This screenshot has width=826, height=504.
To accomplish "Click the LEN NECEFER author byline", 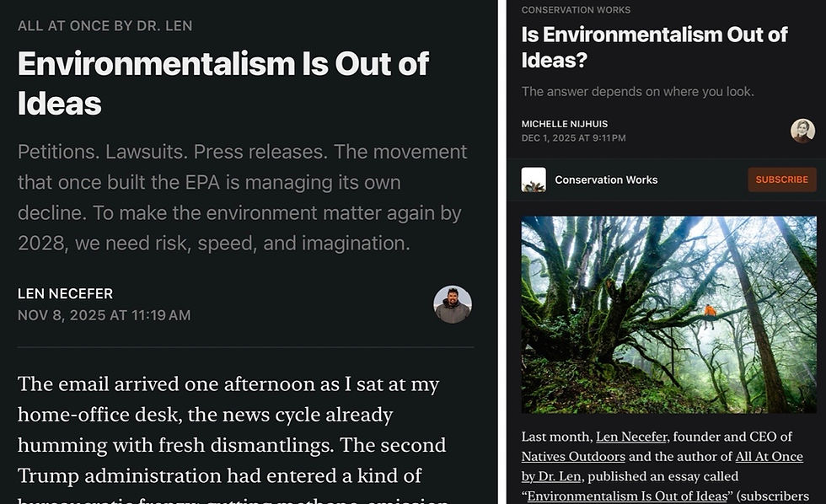I will pyautogui.click(x=65, y=294).
